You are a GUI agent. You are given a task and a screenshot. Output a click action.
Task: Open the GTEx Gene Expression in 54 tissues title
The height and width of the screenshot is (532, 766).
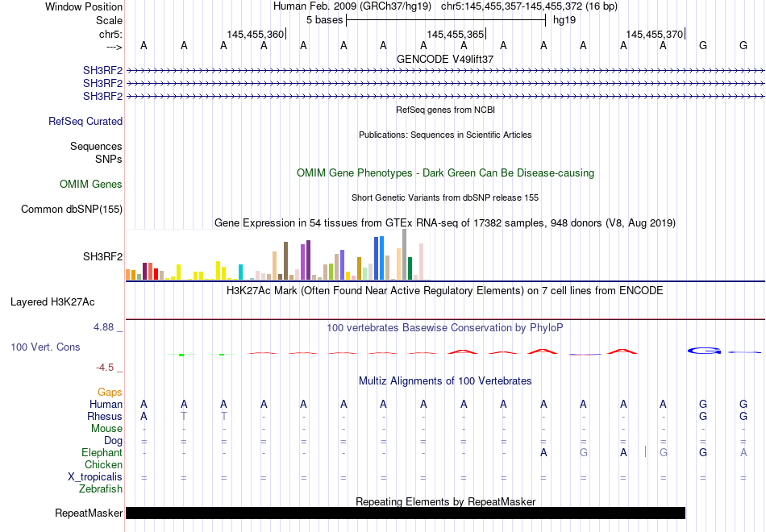tap(445, 222)
